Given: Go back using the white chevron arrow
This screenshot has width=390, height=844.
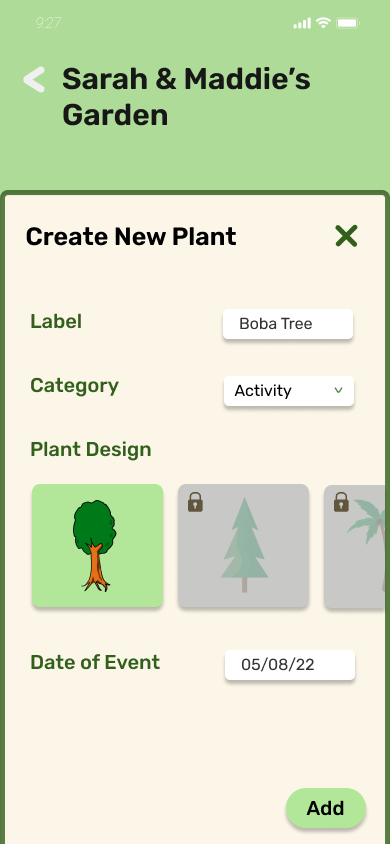Looking at the screenshot, I should point(34,80).
